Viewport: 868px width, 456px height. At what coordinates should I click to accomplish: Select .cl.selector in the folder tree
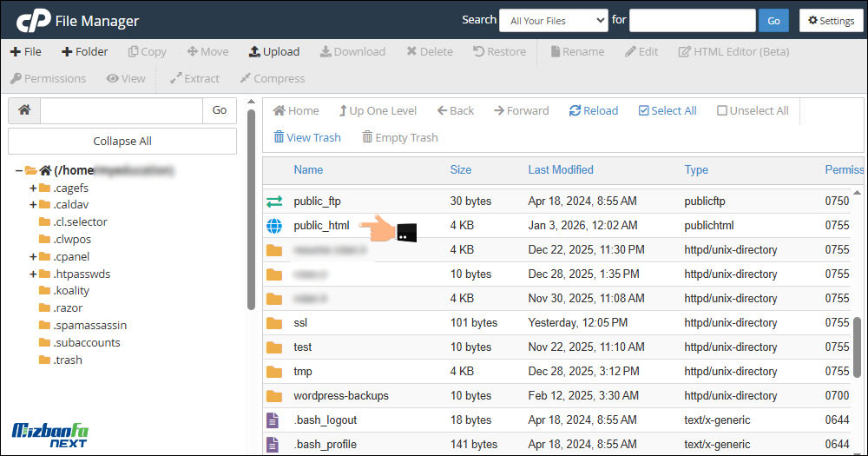click(x=80, y=222)
